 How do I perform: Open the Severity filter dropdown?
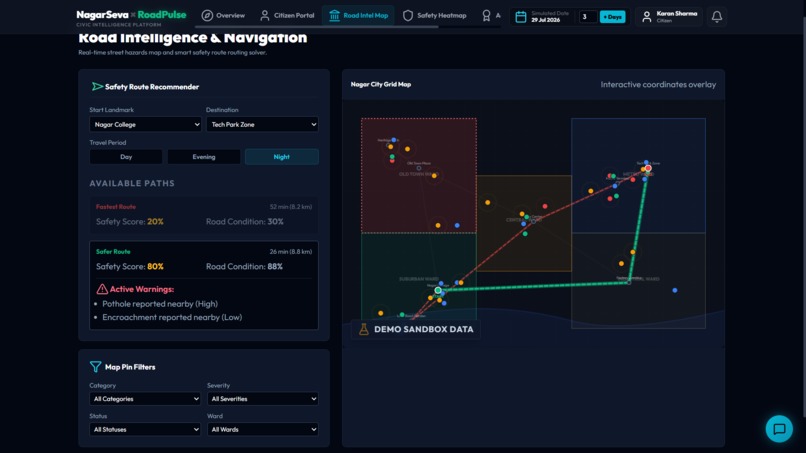coord(263,398)
